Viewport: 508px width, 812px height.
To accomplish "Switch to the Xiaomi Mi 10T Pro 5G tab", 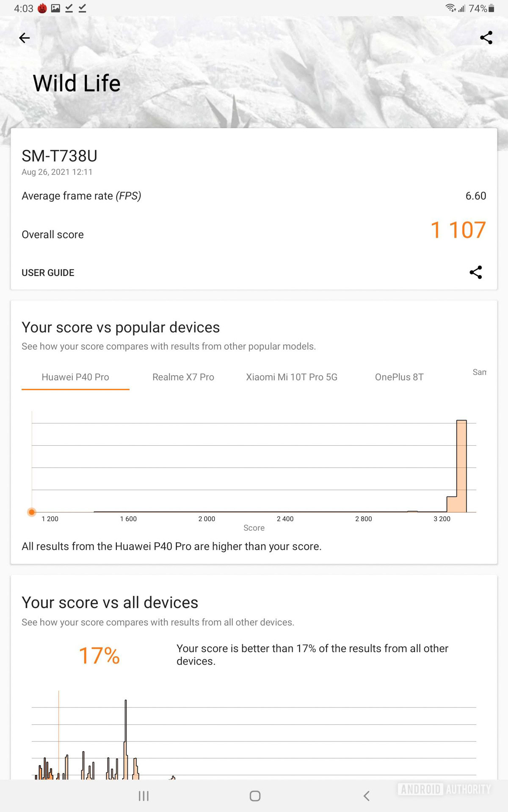I will [292, 377].
